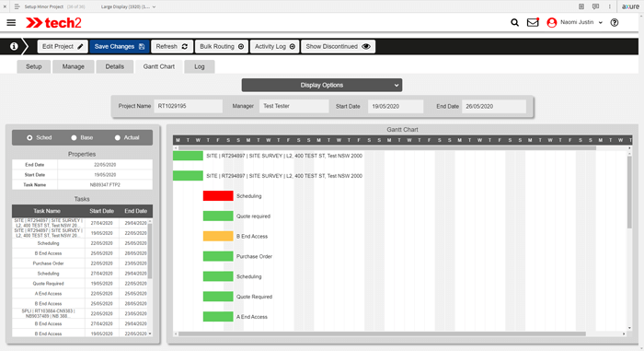
Task: Expand the Display Options dropdown
Action: (322, 85)
